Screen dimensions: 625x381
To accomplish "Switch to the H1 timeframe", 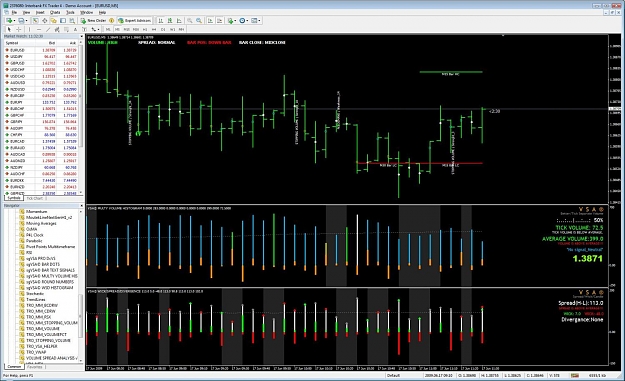I will tap(145, 29).
